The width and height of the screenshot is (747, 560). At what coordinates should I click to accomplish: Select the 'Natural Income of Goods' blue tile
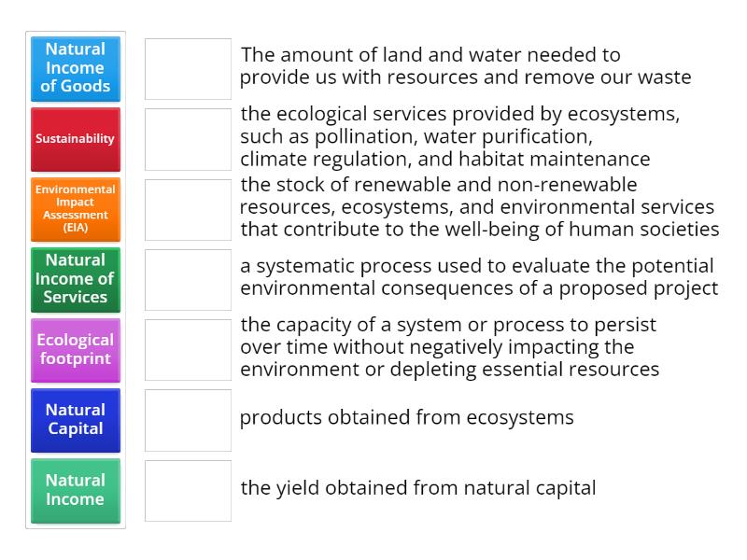[x=75, y=68]
